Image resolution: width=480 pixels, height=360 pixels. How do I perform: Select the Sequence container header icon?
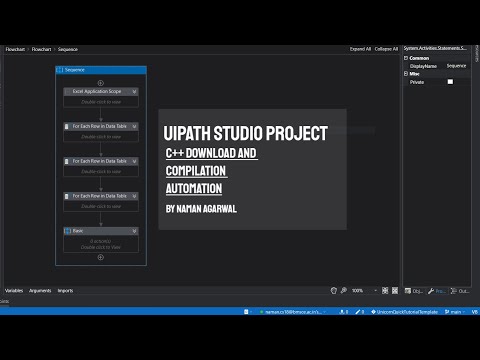(60, 70)
